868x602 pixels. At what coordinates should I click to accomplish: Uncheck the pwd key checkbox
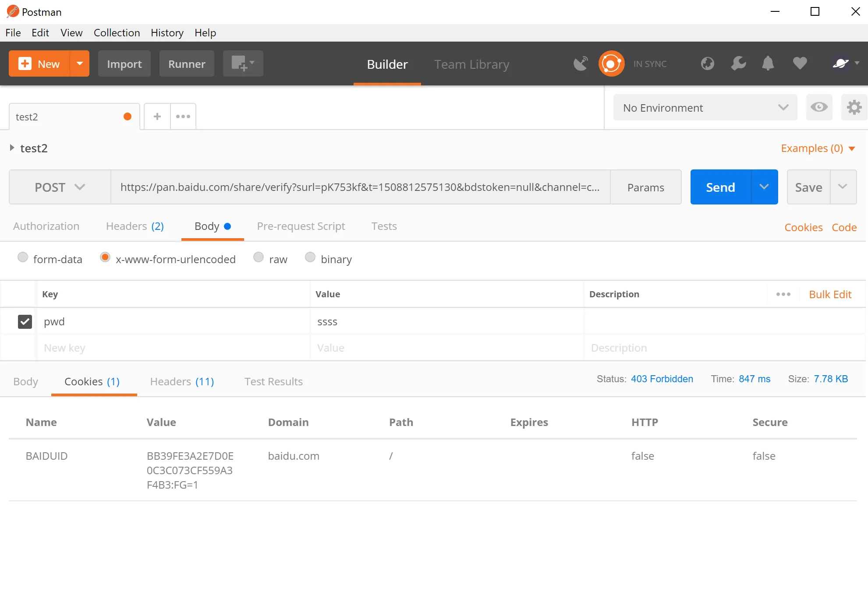(x=25, y=322)
